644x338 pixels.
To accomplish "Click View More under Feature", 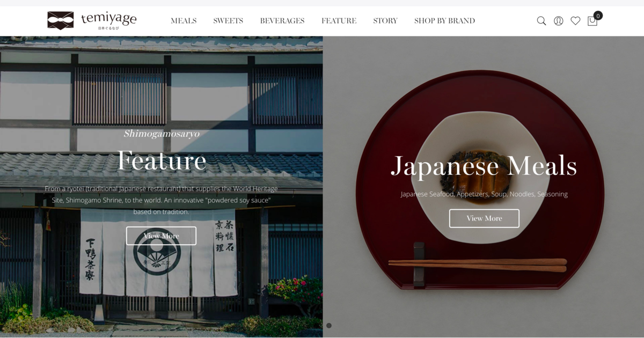I will point(161,236).
